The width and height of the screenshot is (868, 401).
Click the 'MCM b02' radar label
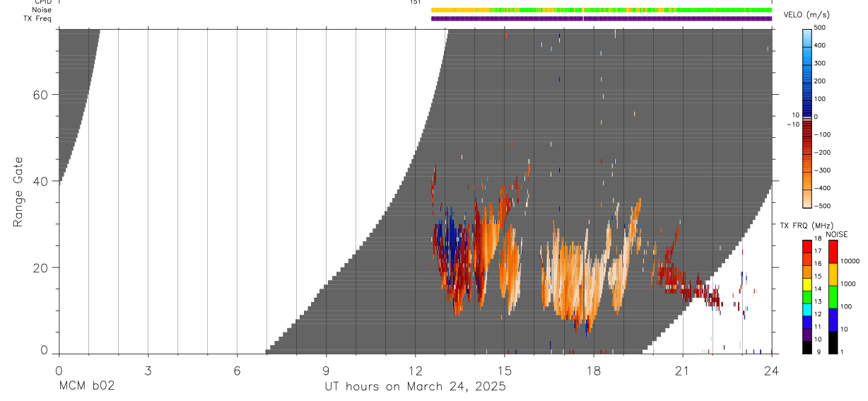point(86,387)
